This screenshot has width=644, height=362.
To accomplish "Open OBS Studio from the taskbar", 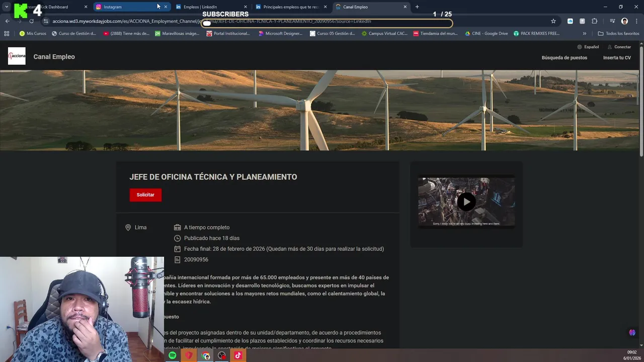I will click(x=222, y=355).
